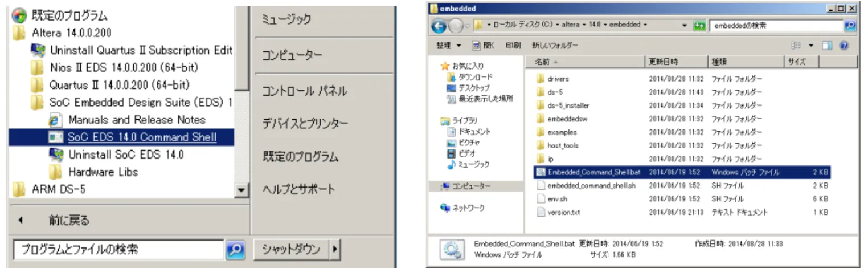
Task: Click the SoC Embedded Design Suite folder icon
Action: pos(38,103)
